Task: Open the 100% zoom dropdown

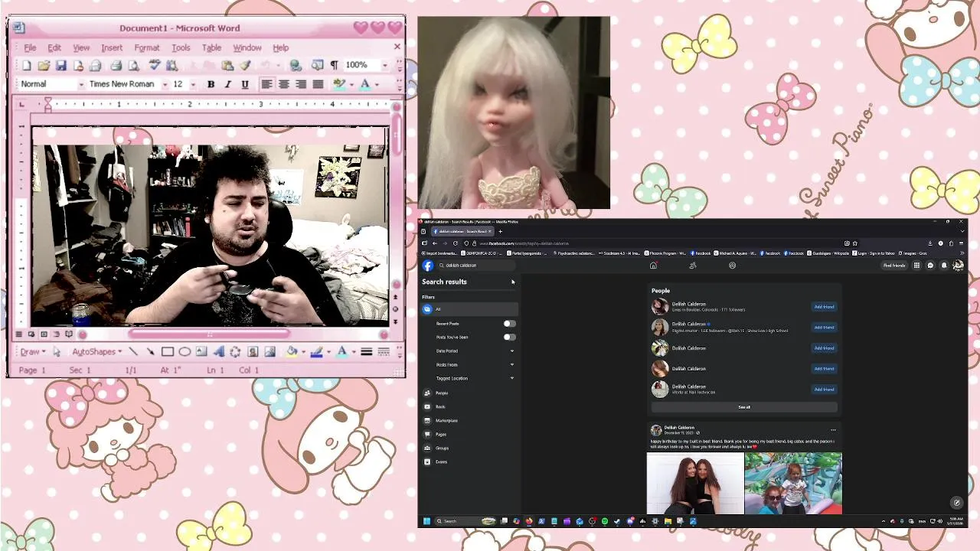Action: 384,66
